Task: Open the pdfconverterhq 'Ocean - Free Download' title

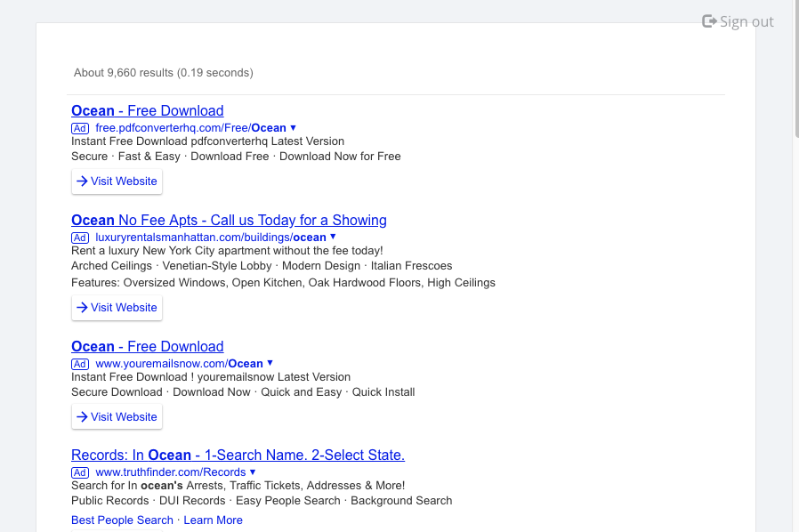Action: pyautogui.click(x=147, y=110)
